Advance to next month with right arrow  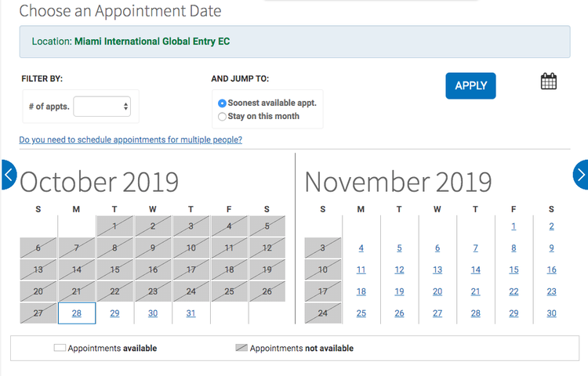(x=580, y=175)
